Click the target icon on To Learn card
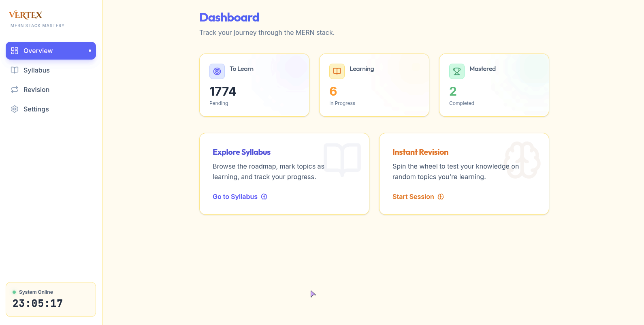The width and height of the screenshot is (644, 325). [x=217, y=71]
